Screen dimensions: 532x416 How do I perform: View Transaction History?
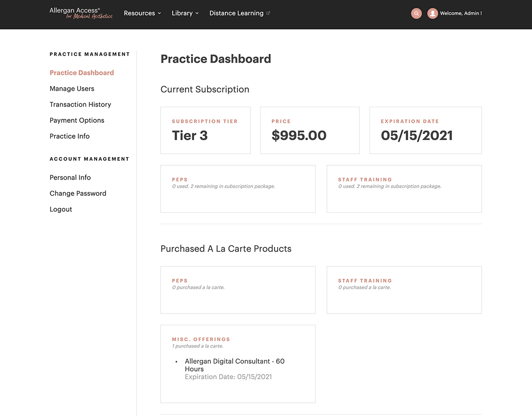[x=80, y=104]
